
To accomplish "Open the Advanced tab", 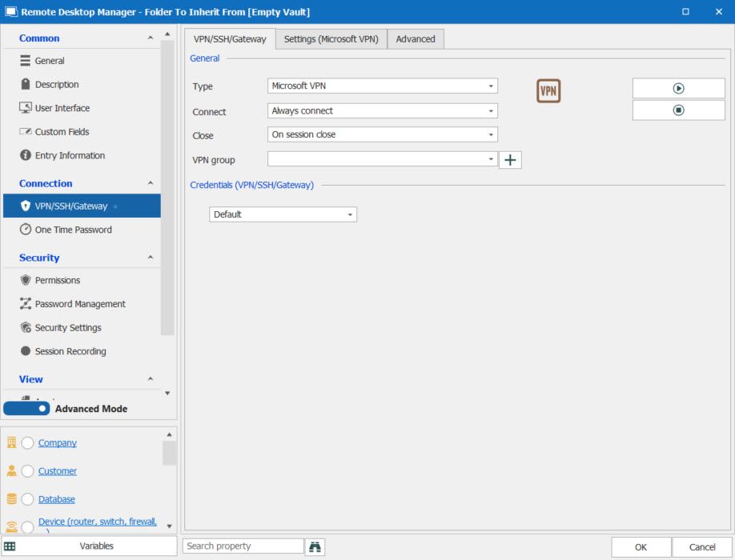I will 416,39.
